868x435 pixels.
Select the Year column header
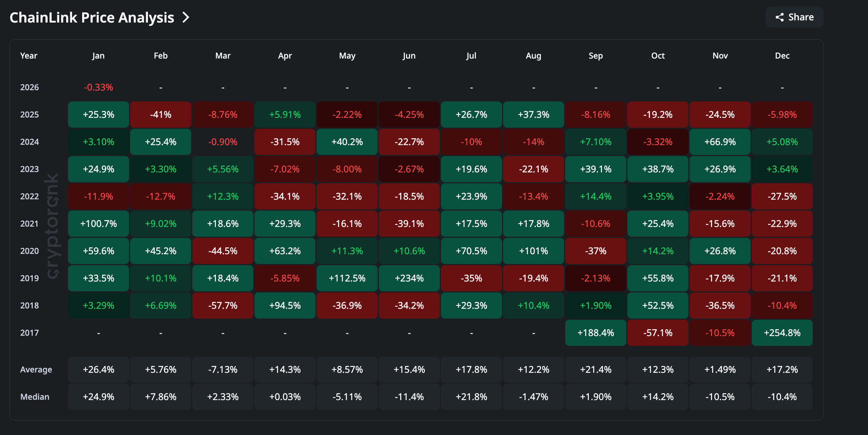click(x=29, y=56)
